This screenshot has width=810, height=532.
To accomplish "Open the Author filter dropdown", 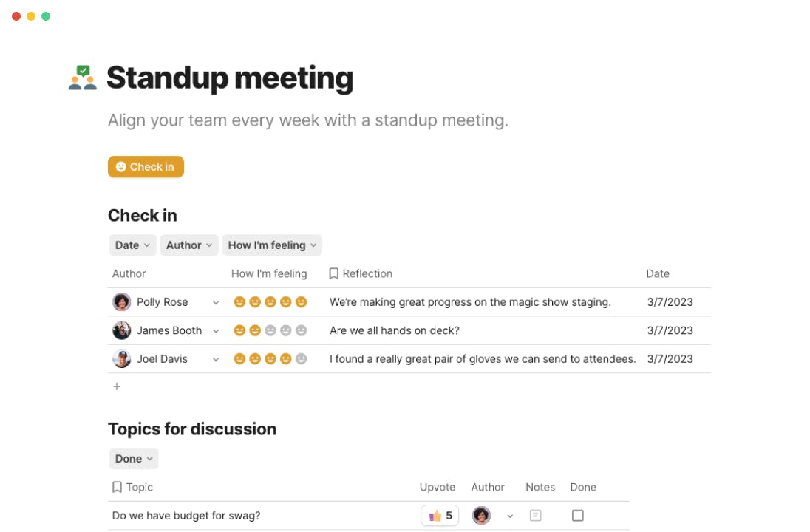I will (189, 245).
